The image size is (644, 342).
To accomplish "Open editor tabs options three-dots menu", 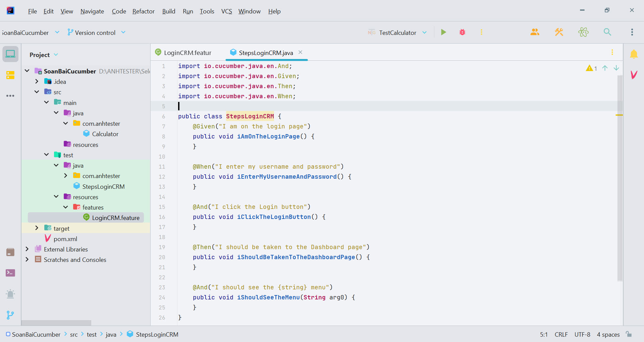I will pyautogui.click(x=612, y=52).
